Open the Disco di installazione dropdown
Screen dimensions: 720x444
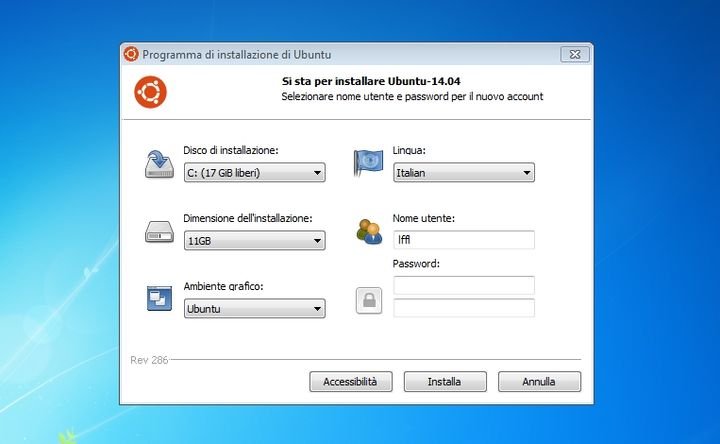pos(255,173)
